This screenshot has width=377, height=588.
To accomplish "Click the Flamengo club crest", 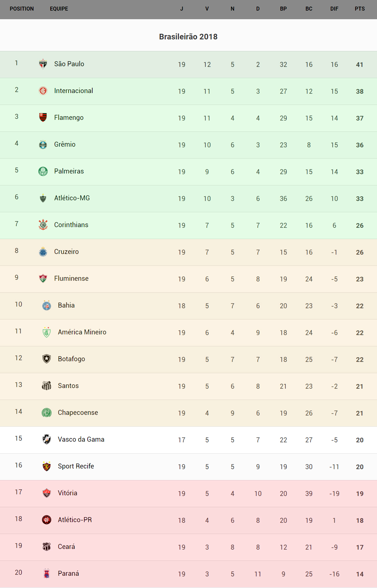I will tap(43, 118).
